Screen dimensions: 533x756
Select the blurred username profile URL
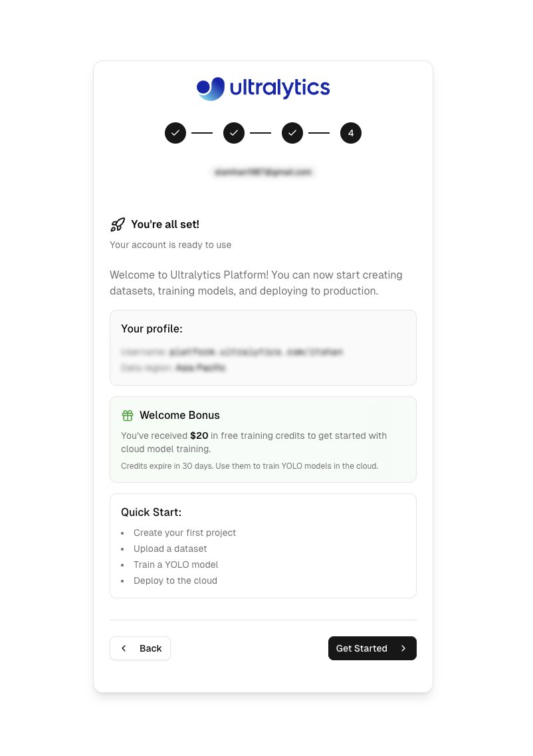(256, 352)
